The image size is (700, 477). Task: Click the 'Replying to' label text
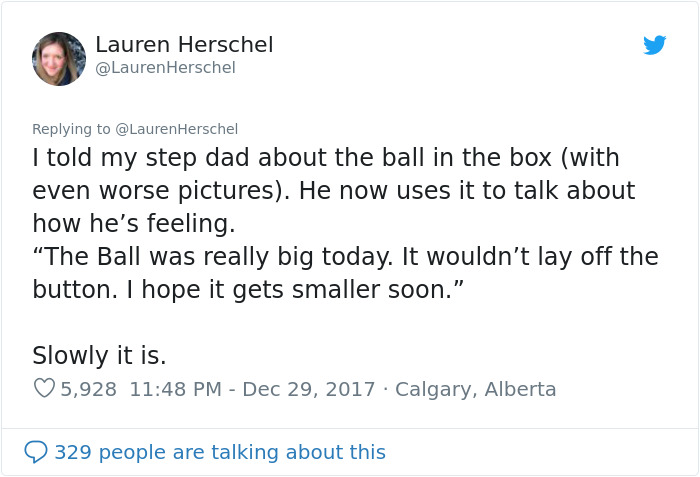72,129
